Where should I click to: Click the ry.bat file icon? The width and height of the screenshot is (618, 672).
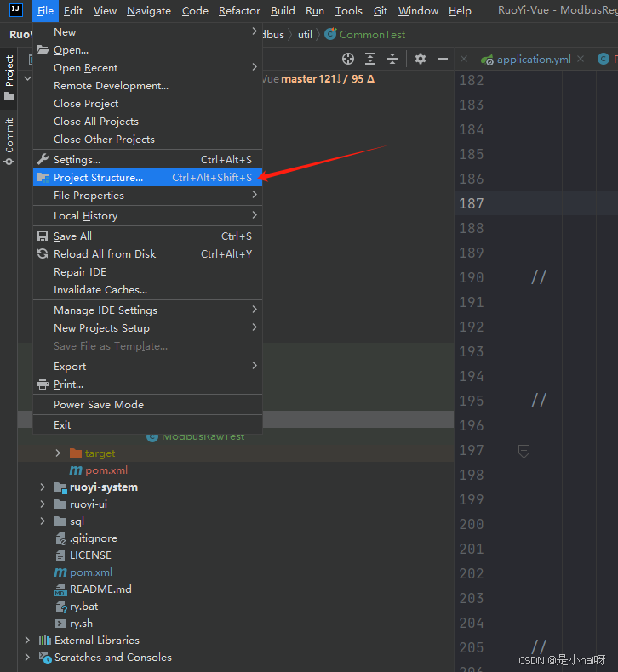click(61, 607)
